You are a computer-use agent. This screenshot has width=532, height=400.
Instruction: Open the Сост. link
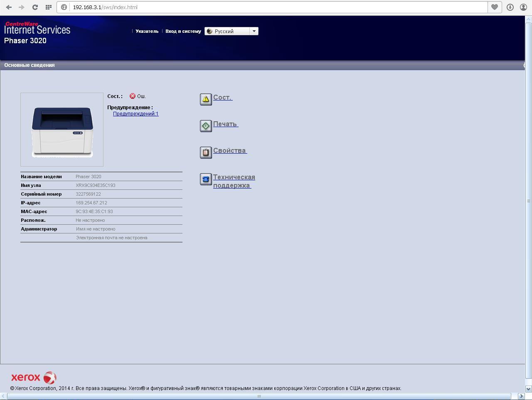pos(223,97)
